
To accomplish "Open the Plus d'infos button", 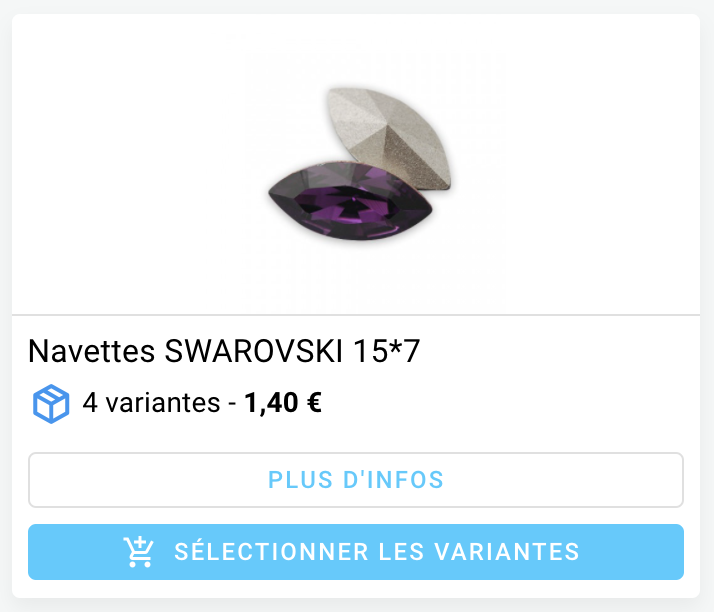I will [356, 479].
